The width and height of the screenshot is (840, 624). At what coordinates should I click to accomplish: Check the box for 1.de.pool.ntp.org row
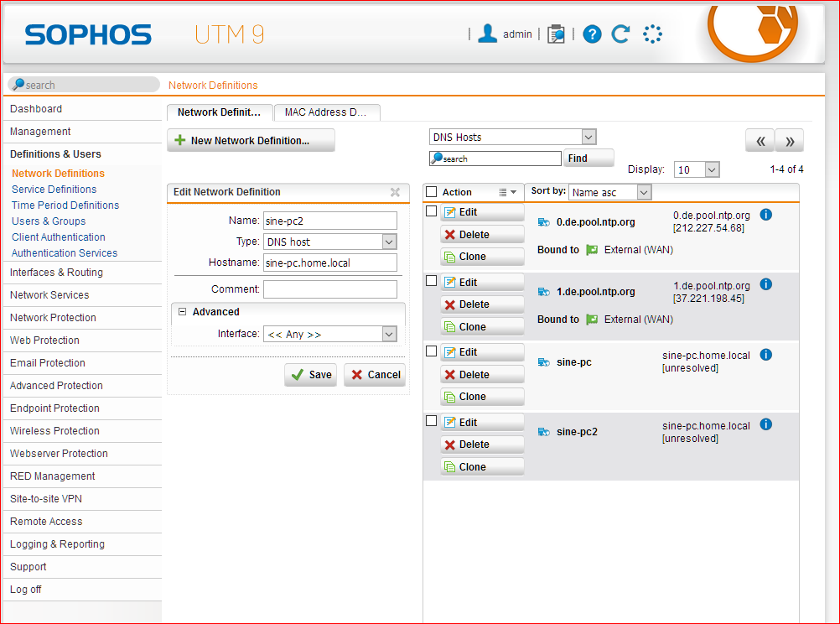pos(432,281)
